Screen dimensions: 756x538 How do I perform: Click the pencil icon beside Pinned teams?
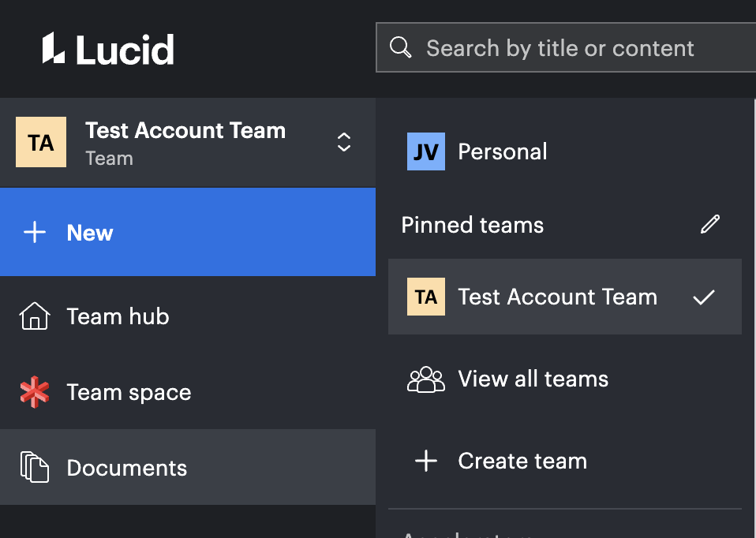coord(709,225)
